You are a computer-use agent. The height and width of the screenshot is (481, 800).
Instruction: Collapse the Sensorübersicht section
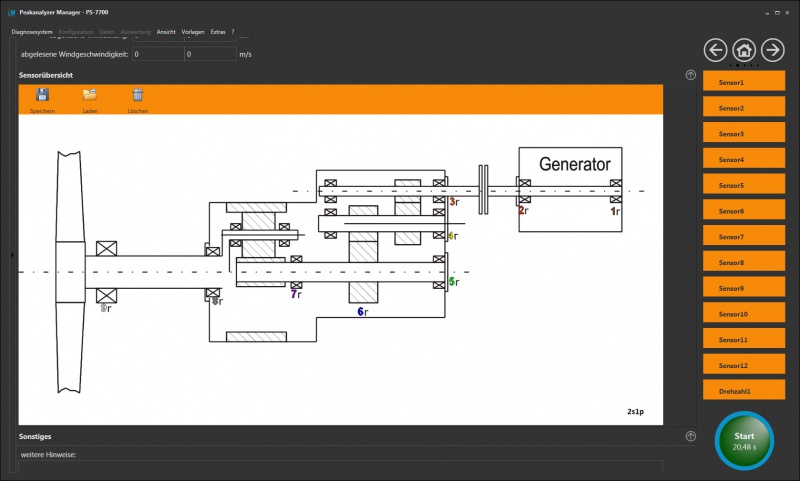coord(690,75)
